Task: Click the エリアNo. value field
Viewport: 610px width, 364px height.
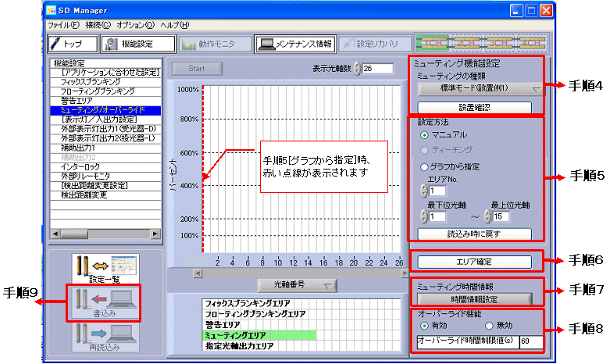Action: (437, 191)
